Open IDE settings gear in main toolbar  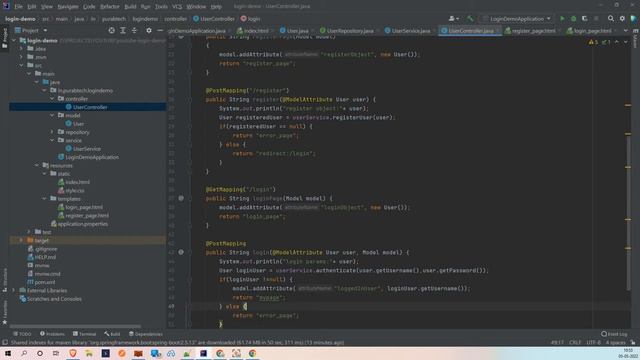point(622,19)
